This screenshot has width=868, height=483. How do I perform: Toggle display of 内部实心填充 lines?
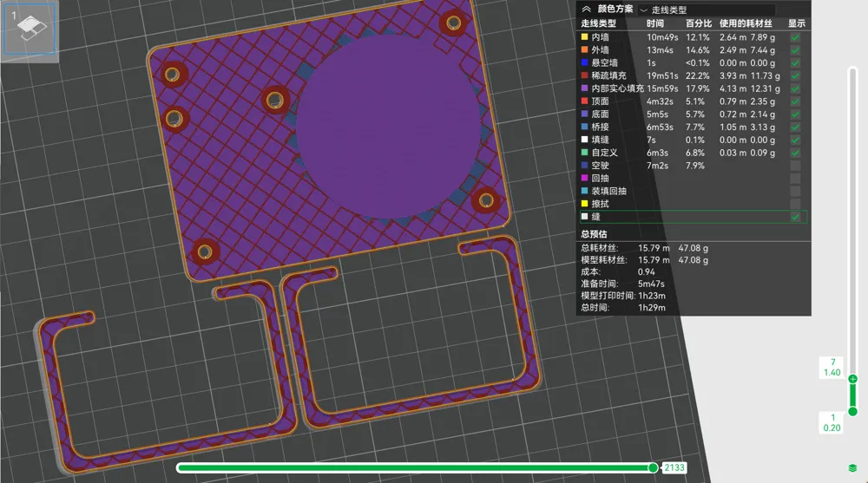795,88
